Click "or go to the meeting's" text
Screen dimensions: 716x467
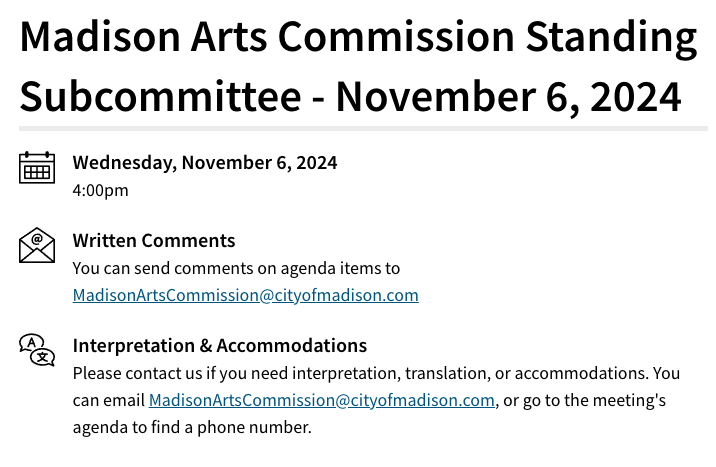coord(584,400)
